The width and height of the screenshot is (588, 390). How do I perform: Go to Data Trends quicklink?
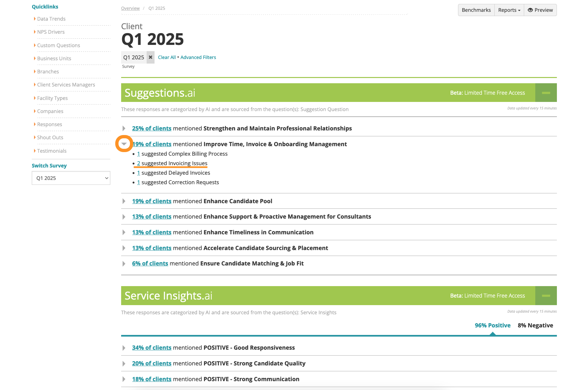click(51, 19)
